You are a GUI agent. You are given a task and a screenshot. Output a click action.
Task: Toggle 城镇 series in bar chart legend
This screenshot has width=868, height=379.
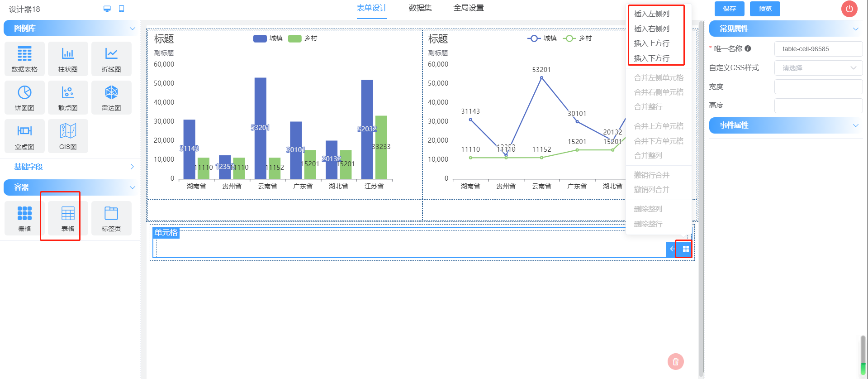tap(268, 38)
